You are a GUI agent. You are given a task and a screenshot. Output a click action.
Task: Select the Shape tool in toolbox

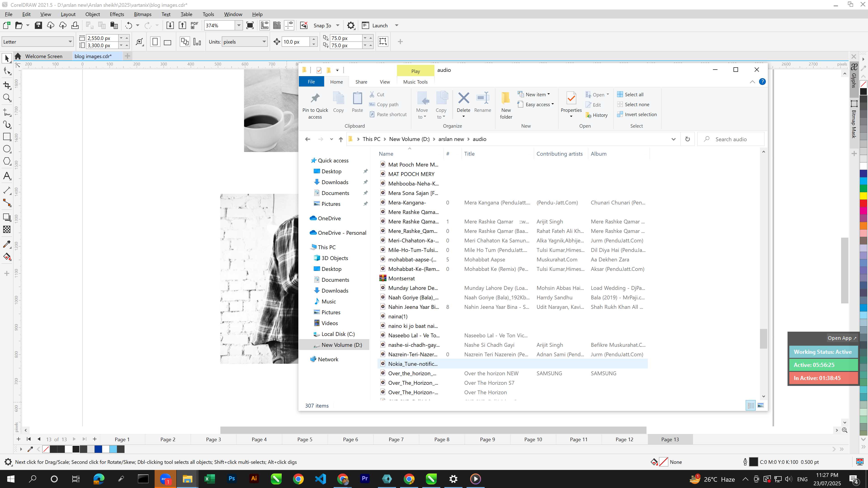point(7,71)
